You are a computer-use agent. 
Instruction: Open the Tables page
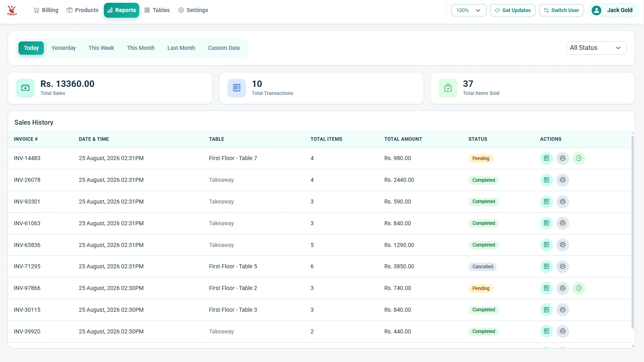(x=157, y=10)
